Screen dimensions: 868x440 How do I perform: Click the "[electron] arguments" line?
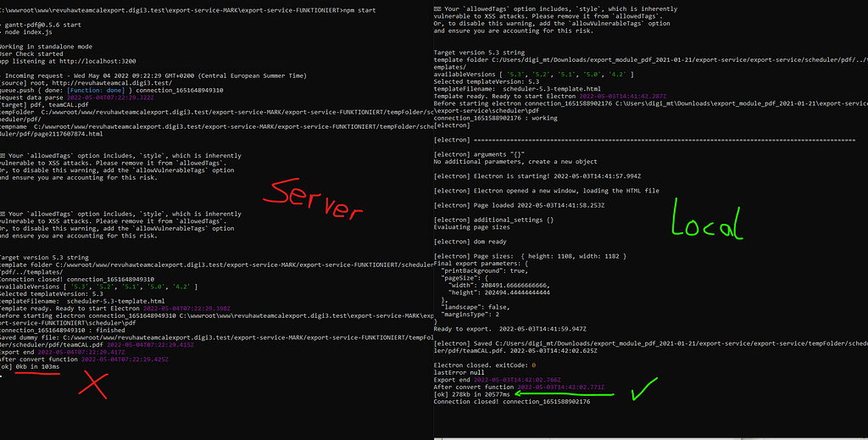pyautogui.click(x=480, y=154)
